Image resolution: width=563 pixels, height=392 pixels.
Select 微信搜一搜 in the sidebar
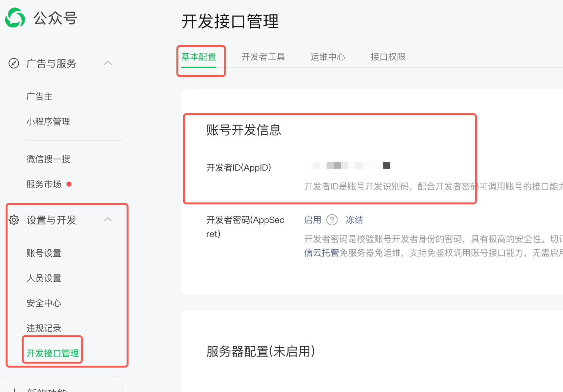48,159
